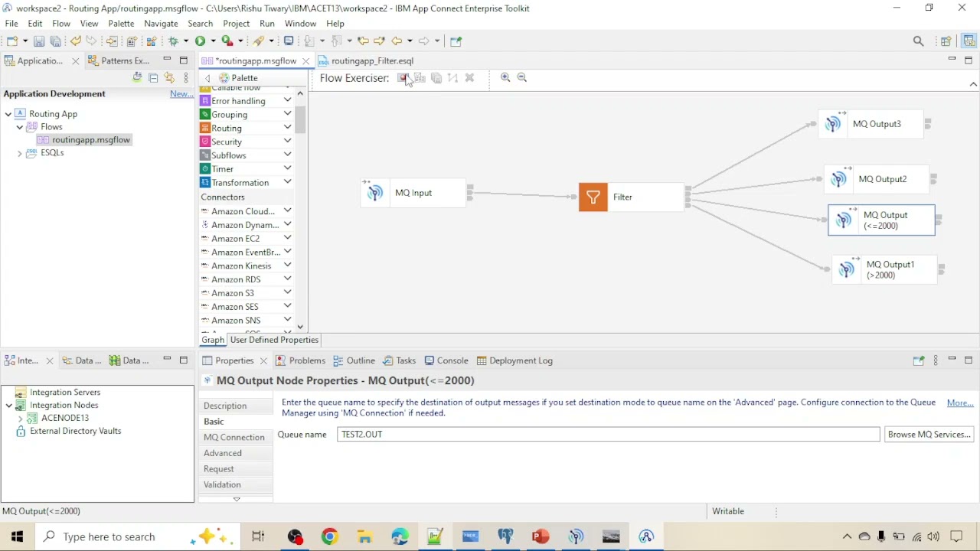Select the MQ Output3 node
This screenshot has width=980, height=551.
(871, 124)
